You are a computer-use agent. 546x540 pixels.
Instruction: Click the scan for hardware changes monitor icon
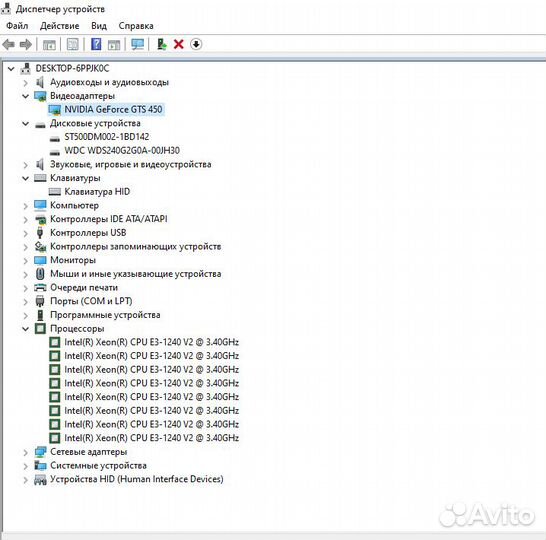click(138, 44)
